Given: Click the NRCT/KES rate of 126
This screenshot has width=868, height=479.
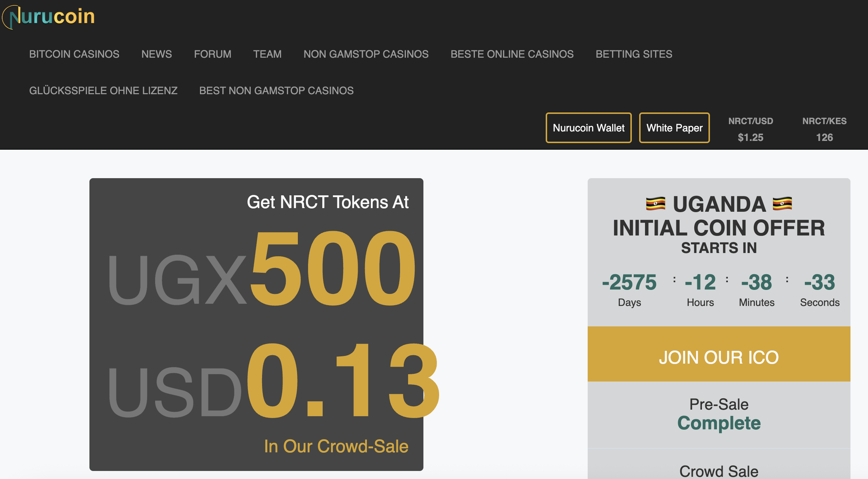Looking at the screenshot, I should pos(824,137).
